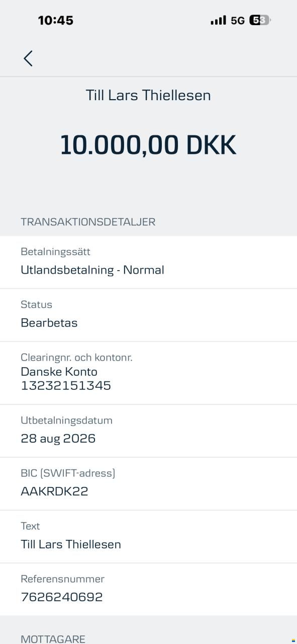Select the 'Till Lars Thiellesen' title

[x=148, y=95]
